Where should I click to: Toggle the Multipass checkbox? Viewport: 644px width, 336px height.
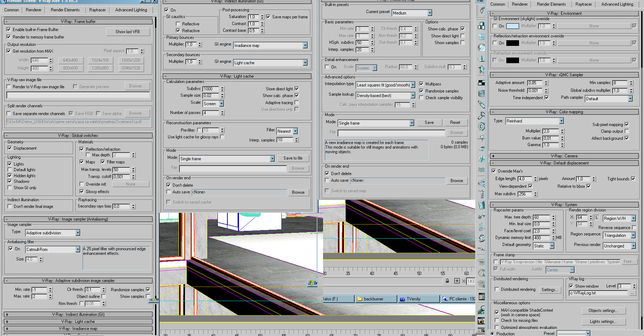[x=421, y=84]
